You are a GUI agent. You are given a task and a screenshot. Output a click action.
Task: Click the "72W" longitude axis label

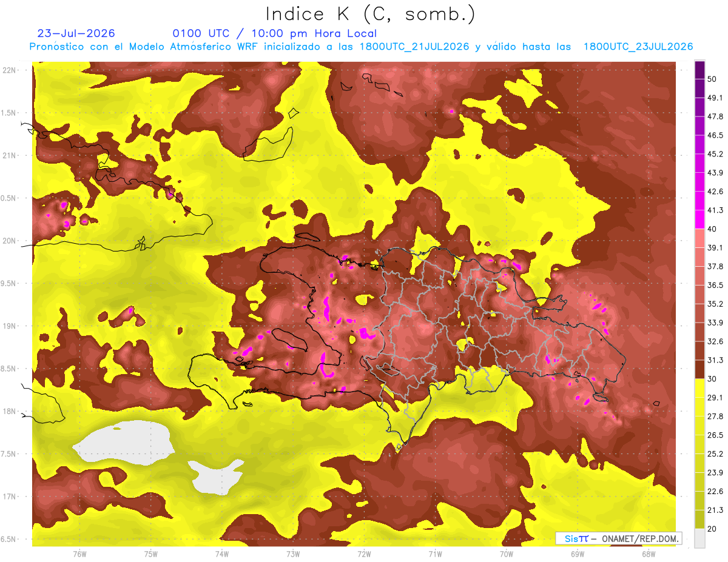364,554
